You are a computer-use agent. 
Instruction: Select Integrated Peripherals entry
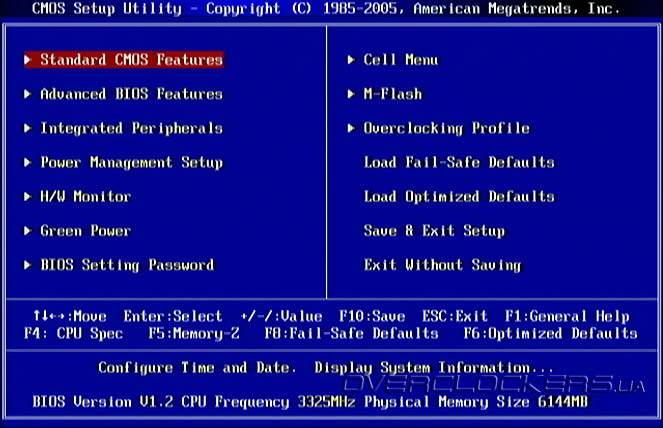[132, 128]
